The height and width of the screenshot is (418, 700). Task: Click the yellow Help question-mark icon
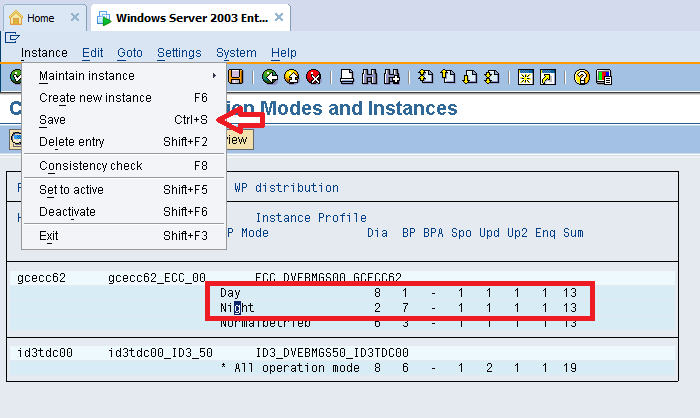click(581, 77)
